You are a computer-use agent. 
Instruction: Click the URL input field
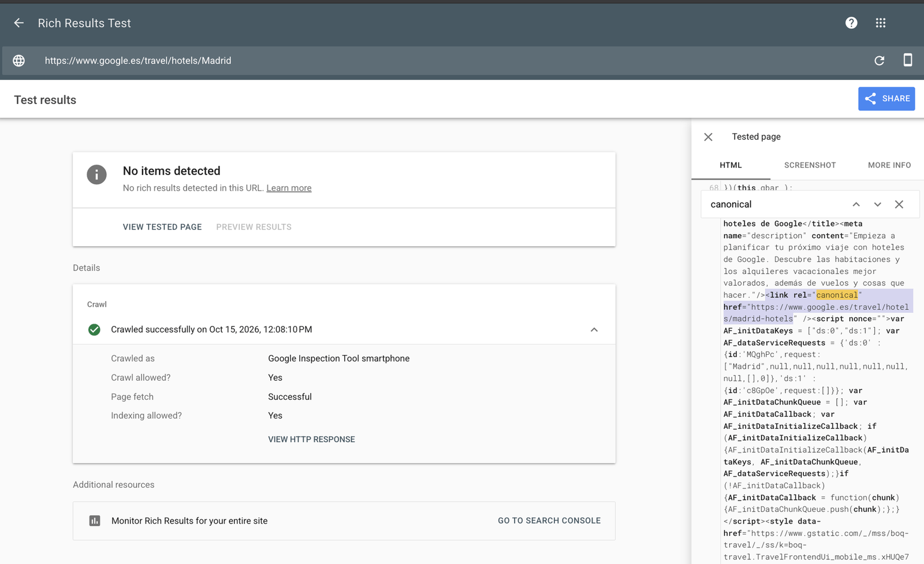[450, 61]
